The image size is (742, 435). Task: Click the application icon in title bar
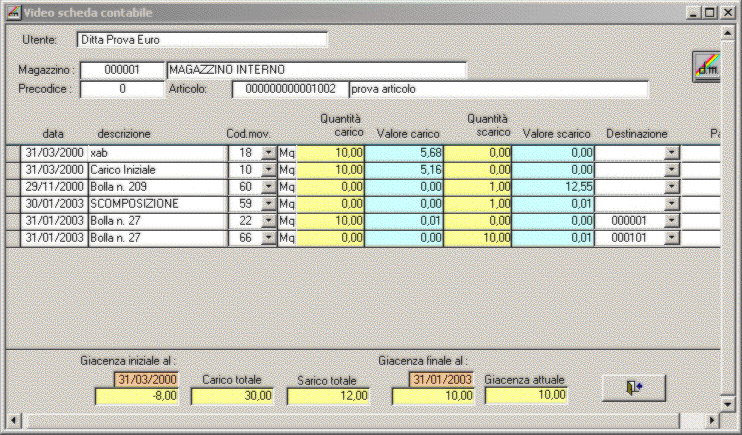point(14,13)
